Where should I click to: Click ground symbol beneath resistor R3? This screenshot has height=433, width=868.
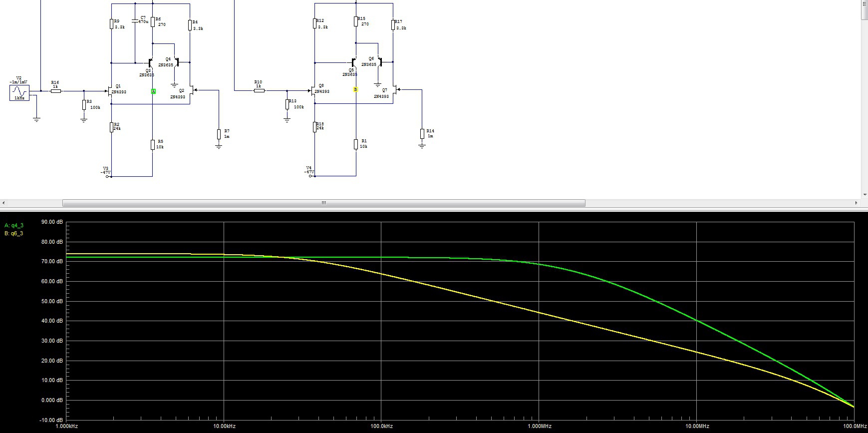pyautogui.click(x=84, y=120)
